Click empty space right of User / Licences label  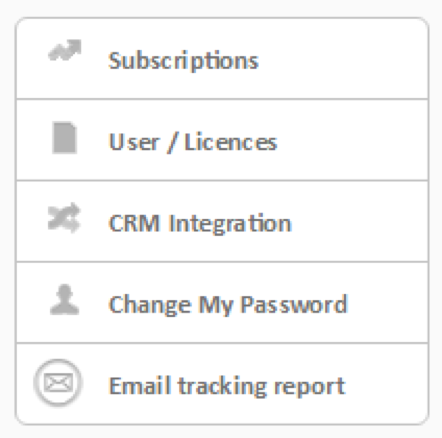click(353, 140)
